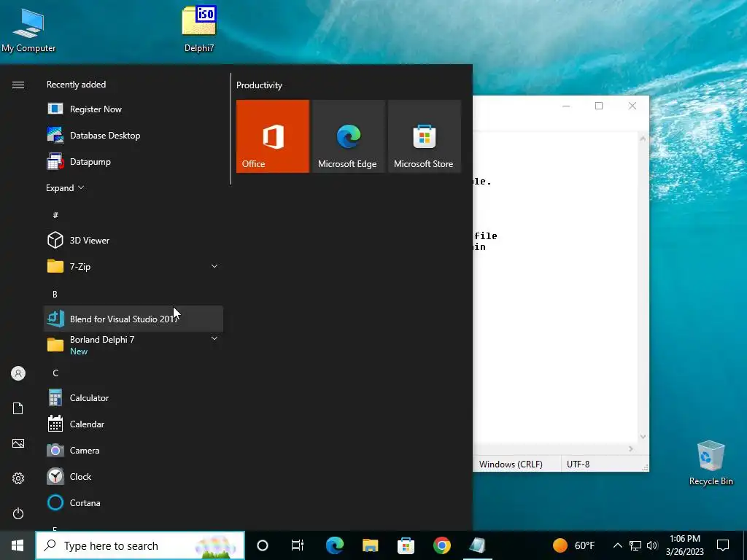This screenshot has width=747, height=560.
Task: Select the Recycle Bin desktop icon
Action: tap(711, 463)
